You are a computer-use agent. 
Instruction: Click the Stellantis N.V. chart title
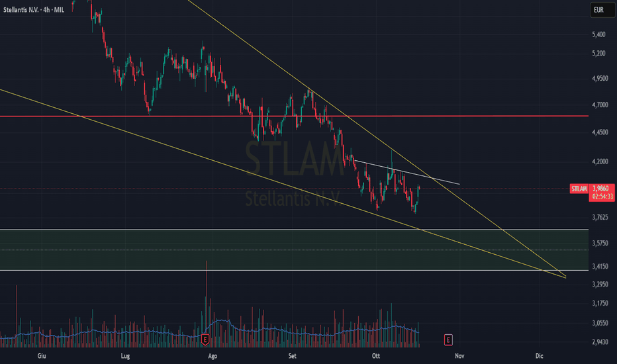[x=34, y=10]
